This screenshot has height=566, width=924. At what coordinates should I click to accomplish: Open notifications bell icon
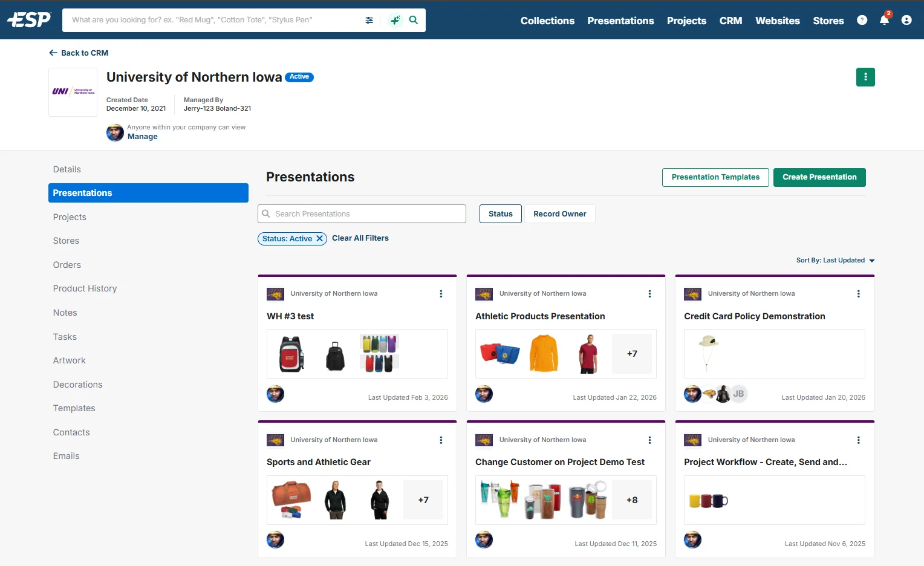point(884,20)
